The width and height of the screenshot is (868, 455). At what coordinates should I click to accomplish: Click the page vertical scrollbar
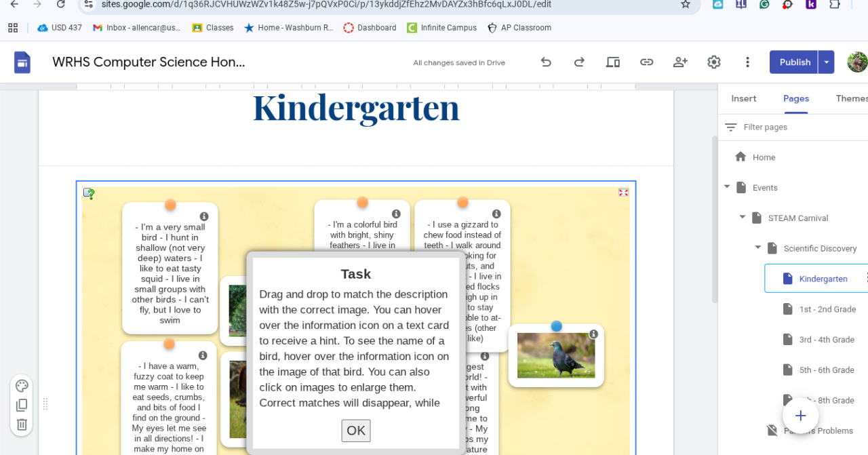[714, 219]
